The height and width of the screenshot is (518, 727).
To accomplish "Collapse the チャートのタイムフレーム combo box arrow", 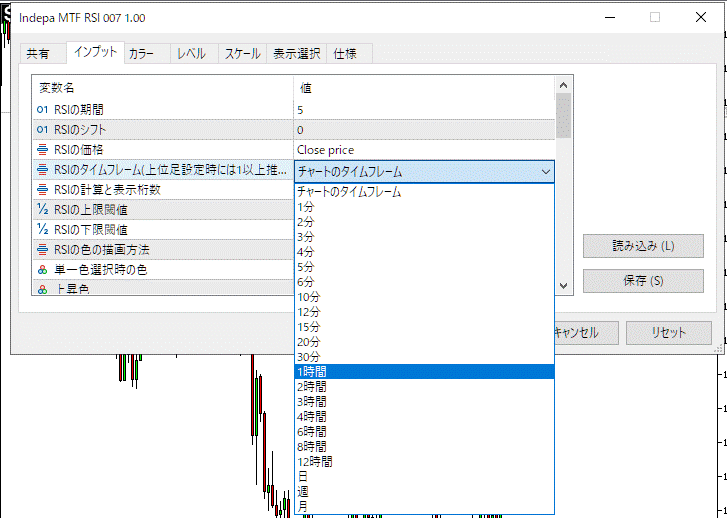I will coord(546,172).
